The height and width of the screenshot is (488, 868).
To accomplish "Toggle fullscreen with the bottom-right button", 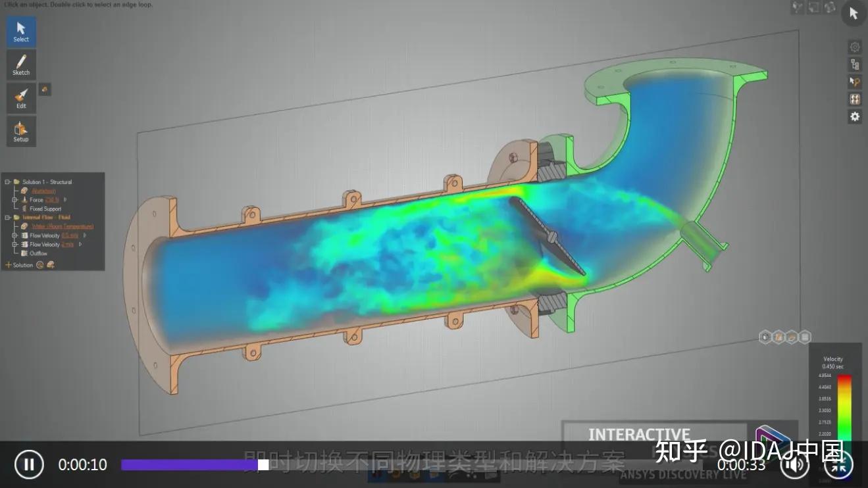I will click(840, 464).
